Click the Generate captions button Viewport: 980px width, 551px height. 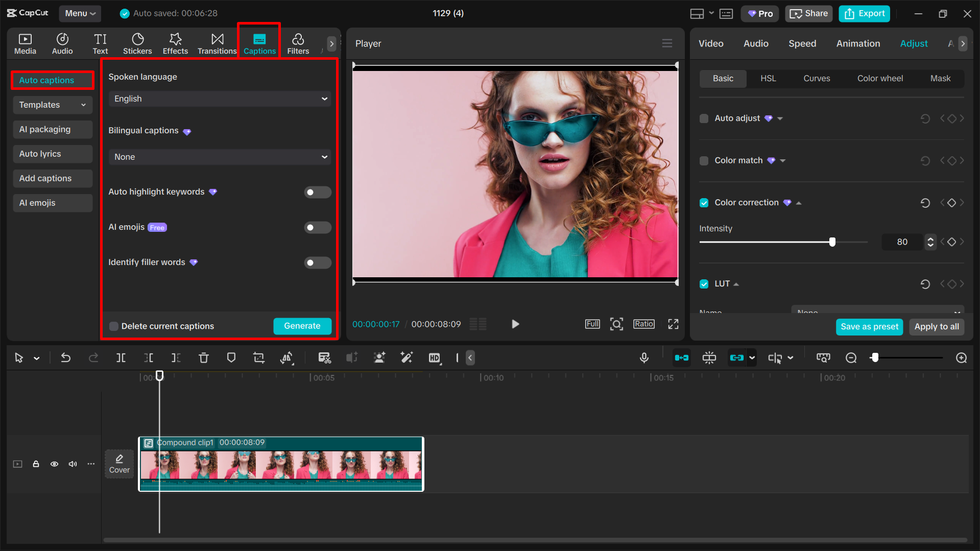point(302,326)
